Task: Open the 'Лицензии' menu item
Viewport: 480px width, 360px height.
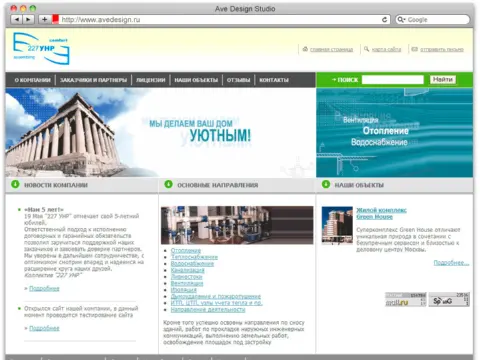Action: coord(151,80)
